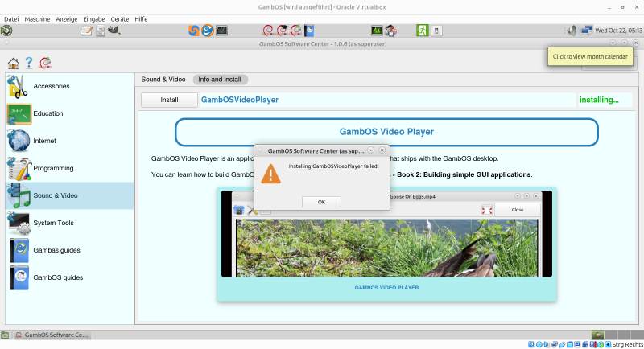This screenshot has height=349, width=644.
Task: Switch to the Info and install tab
Action: (221, 80)
